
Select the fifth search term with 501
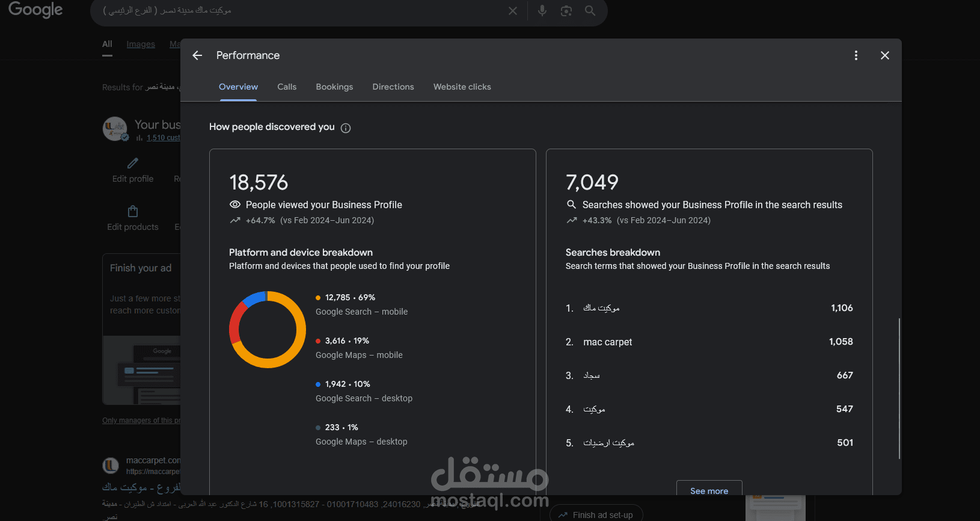(709, 443)
